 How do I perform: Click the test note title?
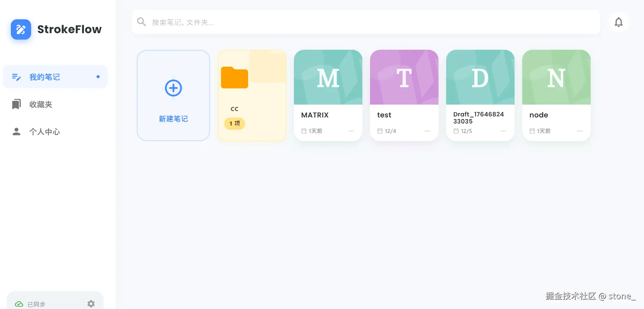(x=384, y=115)
